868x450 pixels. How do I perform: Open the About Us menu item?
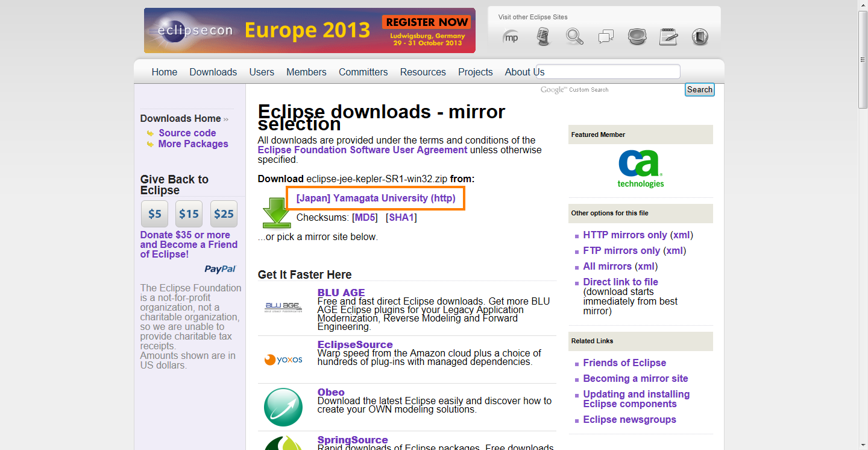(x=525, y=72)
